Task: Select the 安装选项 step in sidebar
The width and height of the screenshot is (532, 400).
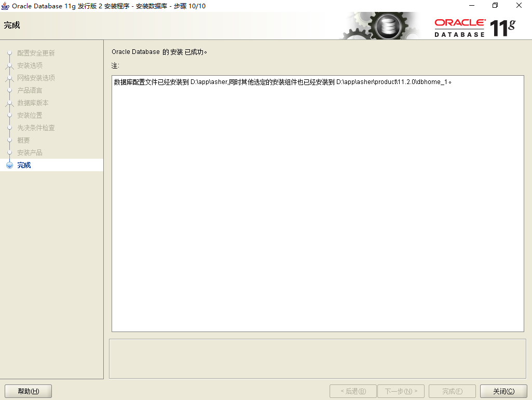Action: [30, 65]
